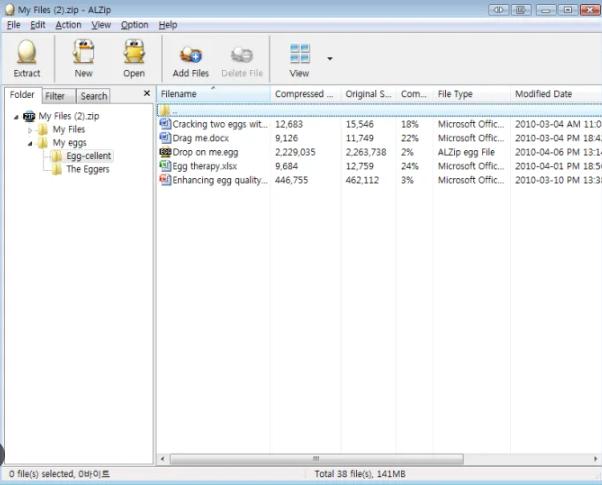Open the Action menu
This screenshot has width=602, height=485.
click(x=68, y=25)
